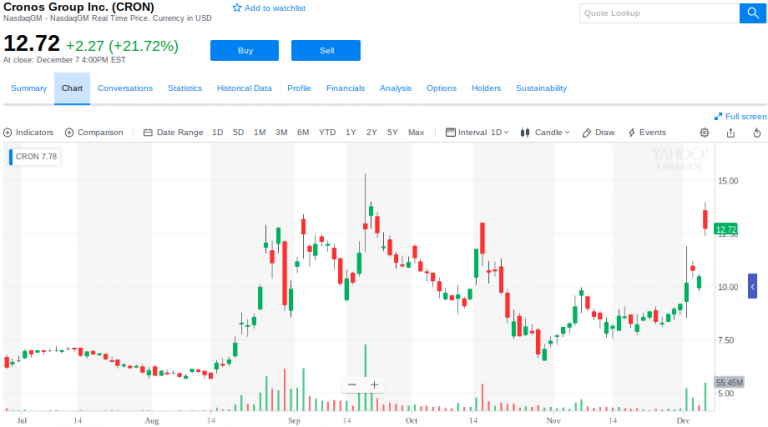This screenshot has height=427, width=768.
Task: Click the Comparison label
Action: pyautogui.click(x=100, y=133)
